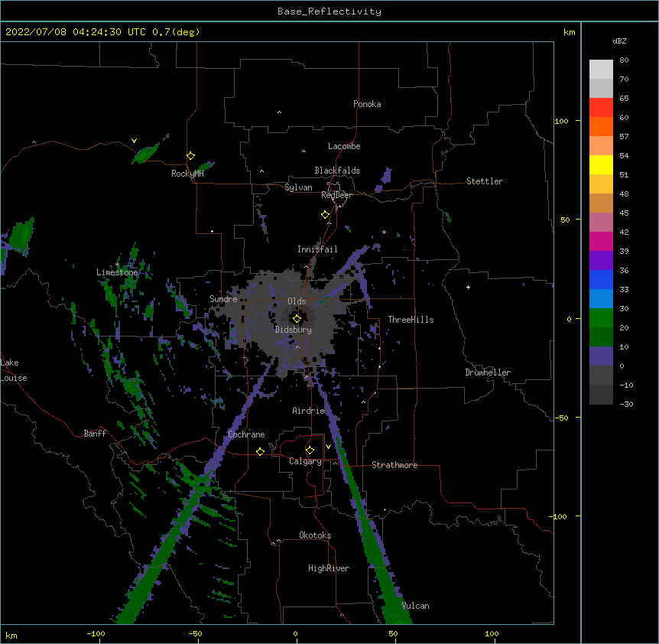Click the asterisk marker east of Innisfail

coord(384,232)
